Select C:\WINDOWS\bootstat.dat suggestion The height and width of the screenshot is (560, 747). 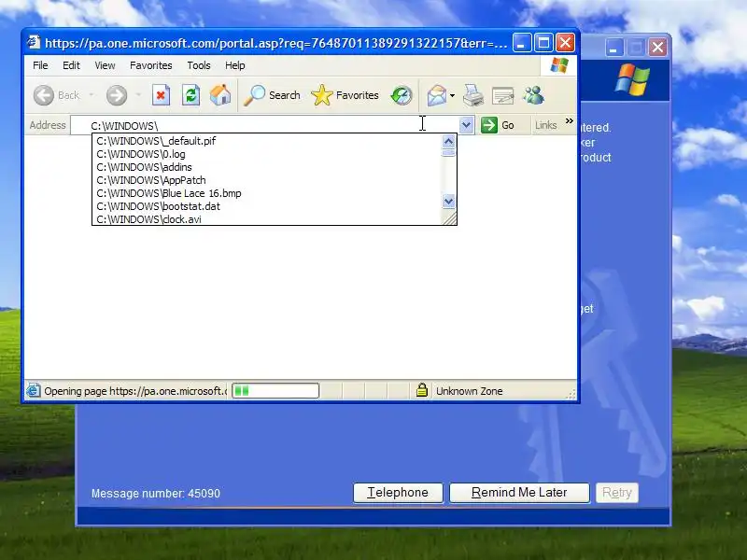(267, 206)
